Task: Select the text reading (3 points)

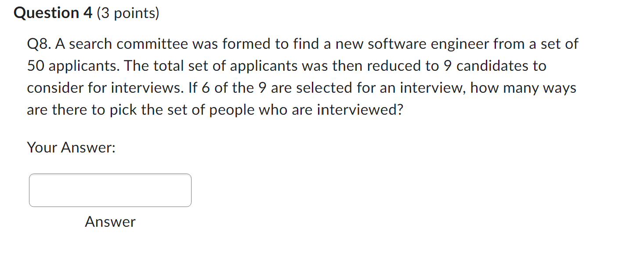Action: pos(127,12)
